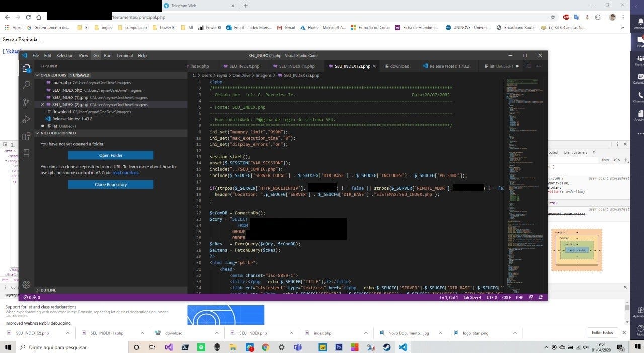Open Steam from the Windows taskbar
This screenshot has height=353, width=644.
(386, 347)
